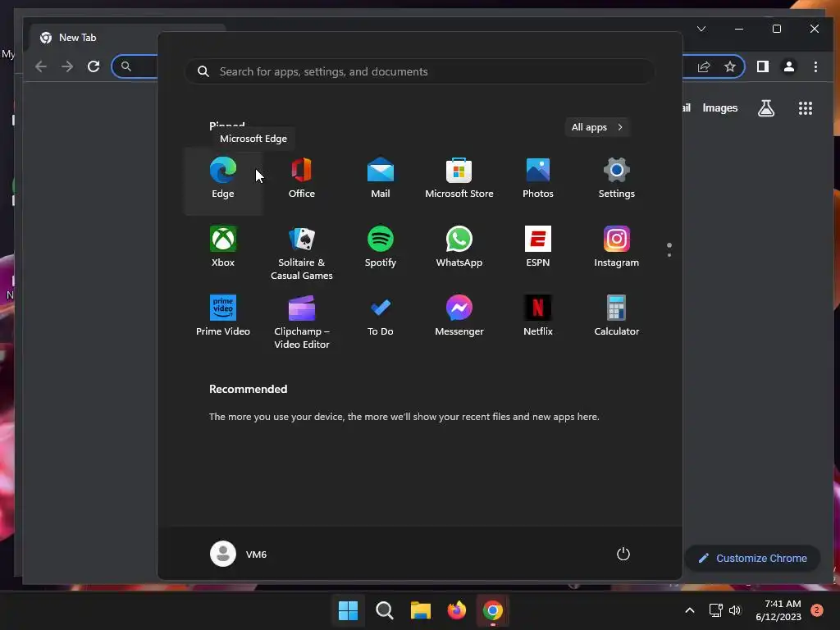Show All apps list

(x=597, y=127)
